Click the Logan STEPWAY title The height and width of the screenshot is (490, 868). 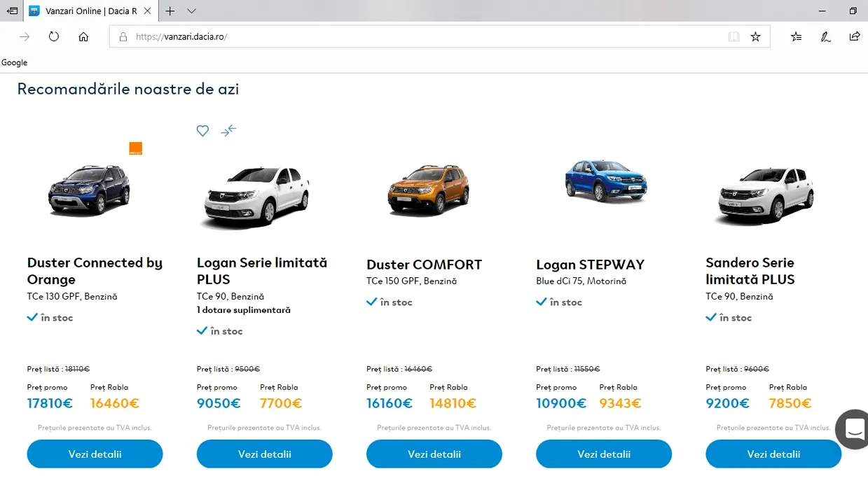click(591, 265)
